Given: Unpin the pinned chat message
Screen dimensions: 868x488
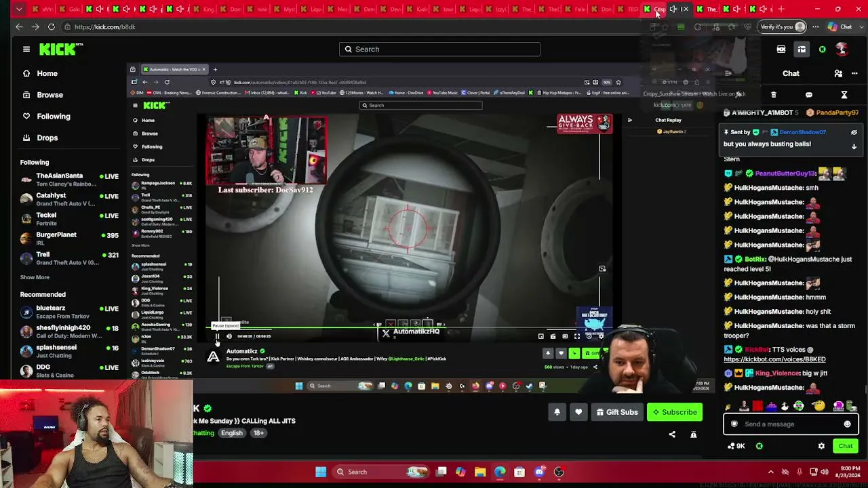Looking at the screenshot, I should click(854, 133).
